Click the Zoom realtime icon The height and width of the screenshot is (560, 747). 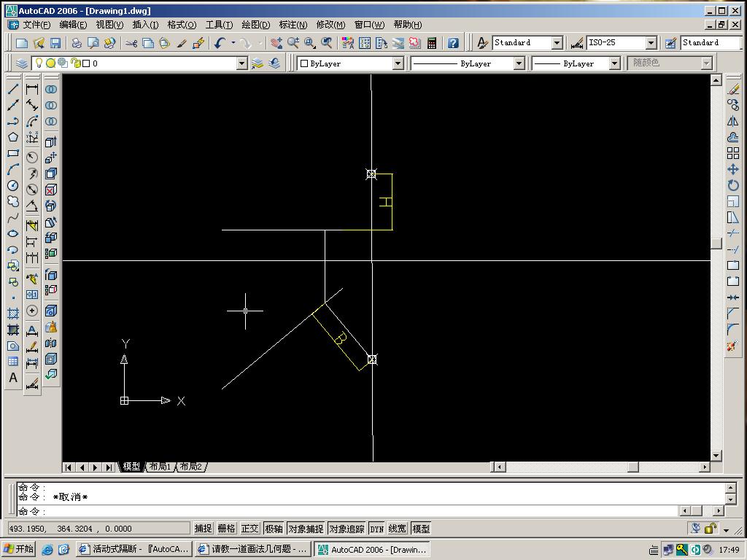coord(293,43)
